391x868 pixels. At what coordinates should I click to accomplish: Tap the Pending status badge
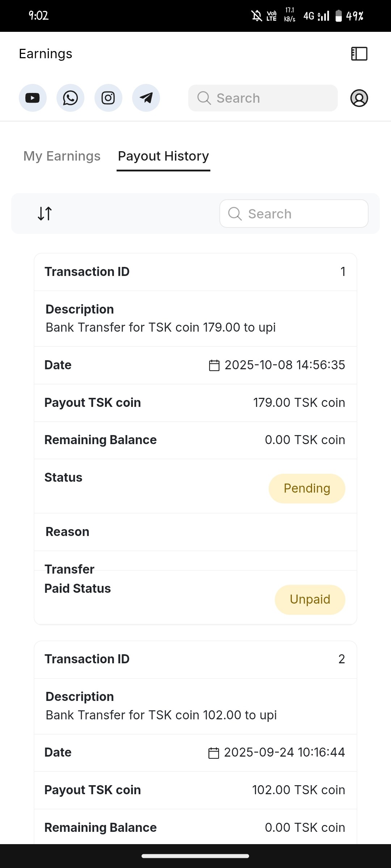[307, 488]
